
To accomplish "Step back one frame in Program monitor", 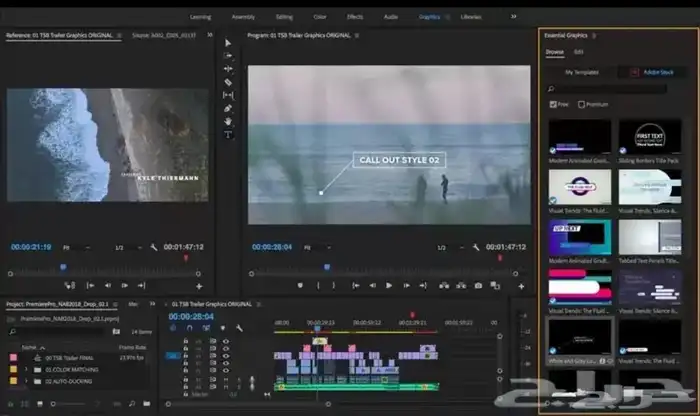I will [x=372, y=285].
